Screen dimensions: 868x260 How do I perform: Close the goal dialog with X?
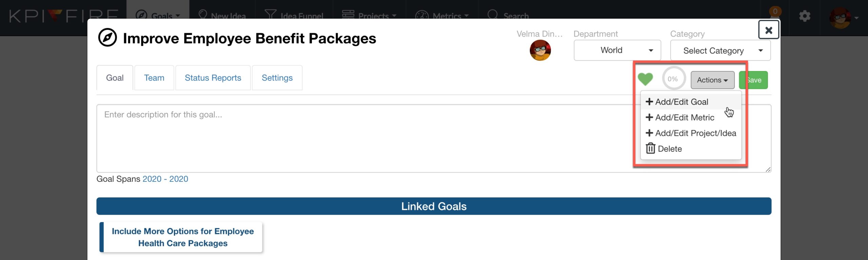(x=768, y=30)
